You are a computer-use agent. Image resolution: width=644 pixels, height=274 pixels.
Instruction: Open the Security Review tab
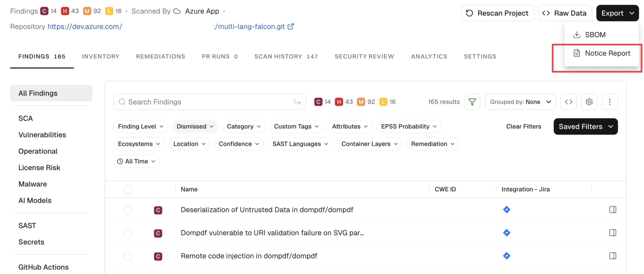[364, 56]
